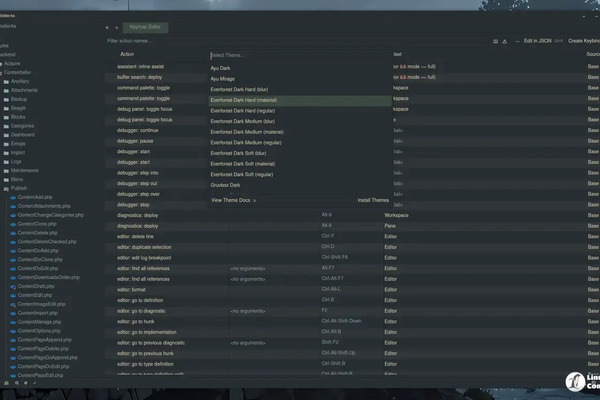The image size is (600, 400).
Task: Click the PHP file icon for ContentAdd.php
Action: [x=13, y=197]
